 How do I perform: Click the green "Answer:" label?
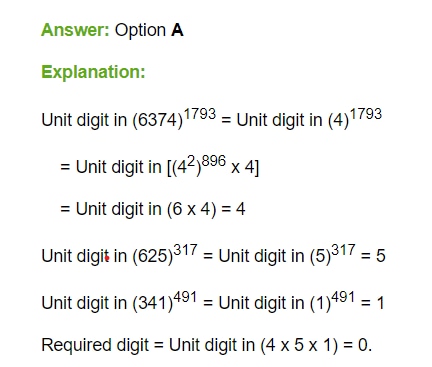click(x=75, y=30)
